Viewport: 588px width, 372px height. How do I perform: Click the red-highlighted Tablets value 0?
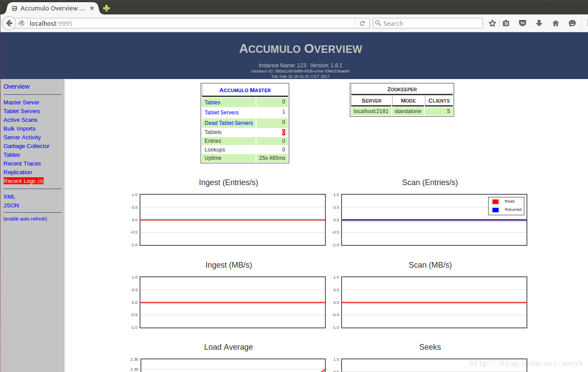click(284, 132)
